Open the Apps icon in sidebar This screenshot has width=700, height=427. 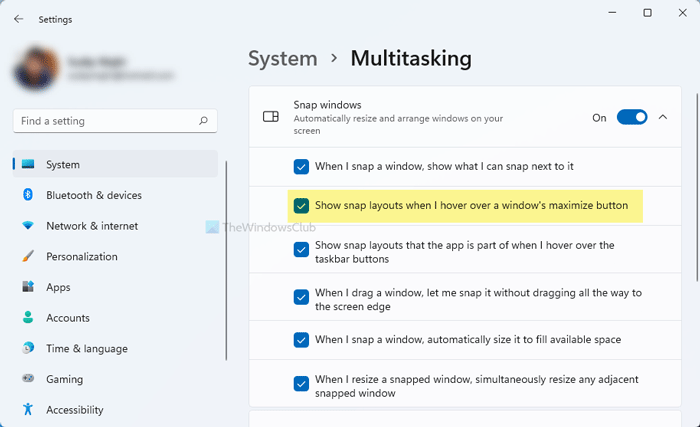coord(28,287)
